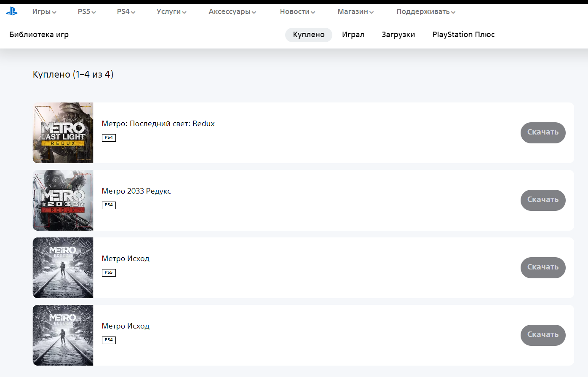Click the PS5 Metro Exodus cover art
Viewport: 588px width, 377px height.
[63, 268]
